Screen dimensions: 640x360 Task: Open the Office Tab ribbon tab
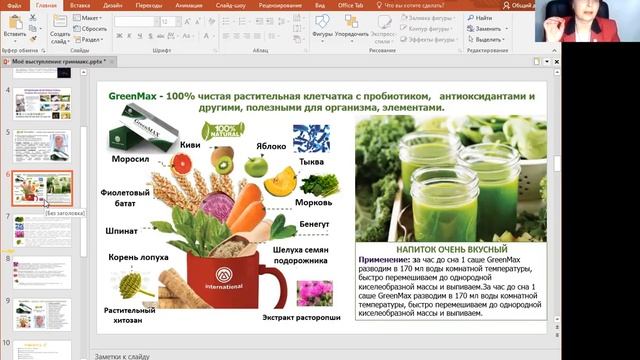point(351,5)
